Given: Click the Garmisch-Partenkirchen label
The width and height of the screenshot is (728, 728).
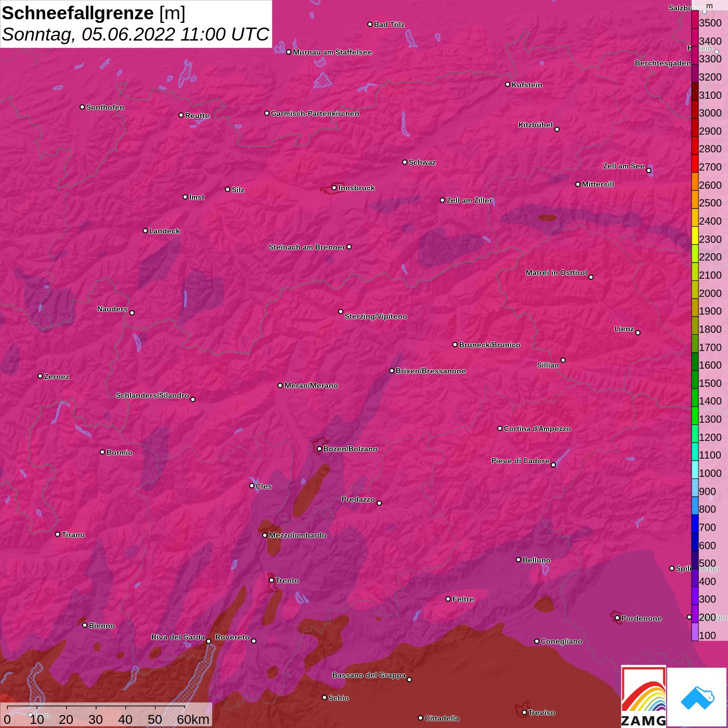Looking at the screenshot, I should pyautogui.click(x=315, y=113).
